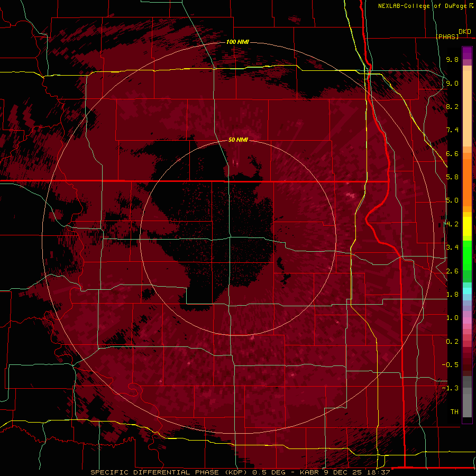Click the 'TH' label on the color scale

[x=454, y=412]
